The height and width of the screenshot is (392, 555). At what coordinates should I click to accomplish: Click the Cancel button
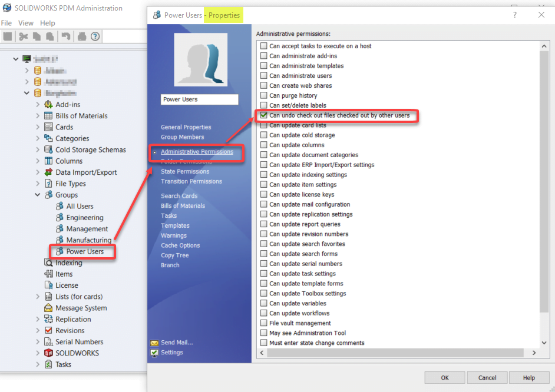487,377
